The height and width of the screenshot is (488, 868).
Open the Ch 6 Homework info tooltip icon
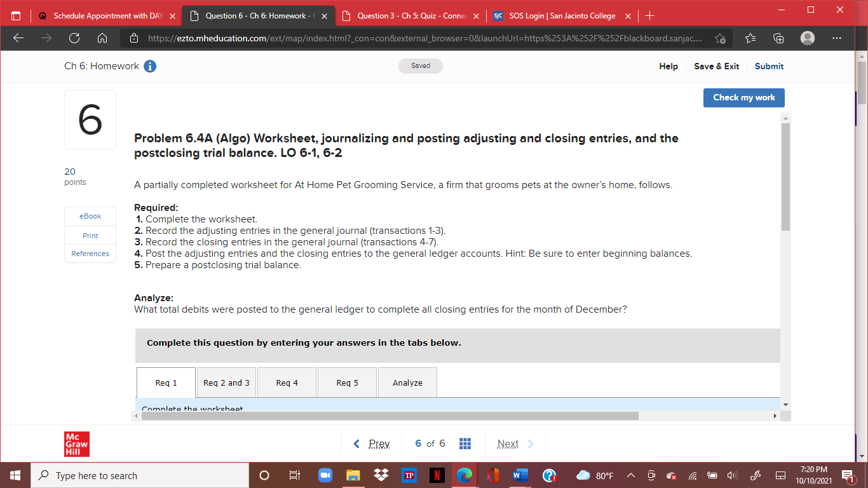150,65
